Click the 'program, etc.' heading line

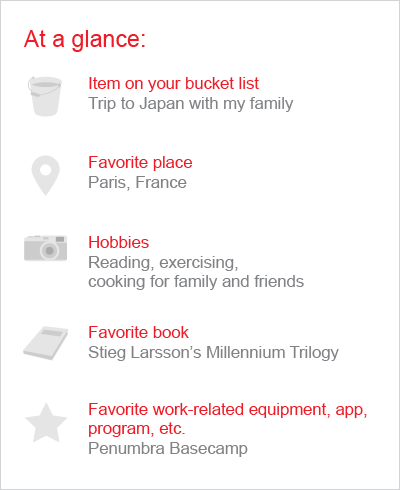pos(137,429)
